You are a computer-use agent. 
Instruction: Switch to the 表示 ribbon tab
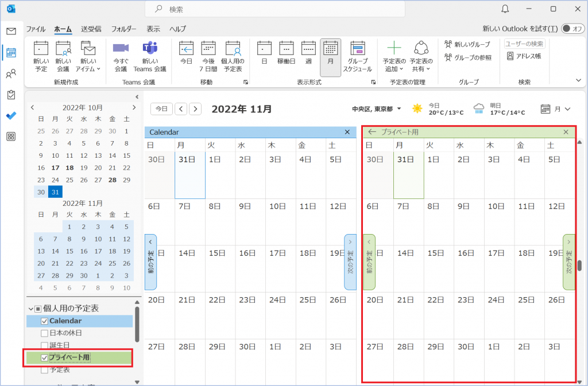coord(153,29)
